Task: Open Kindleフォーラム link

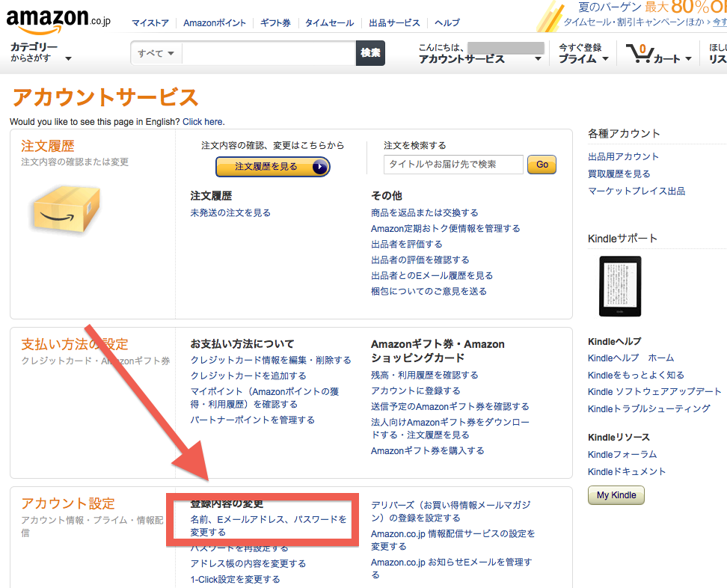Action: [x=622, y=454]
